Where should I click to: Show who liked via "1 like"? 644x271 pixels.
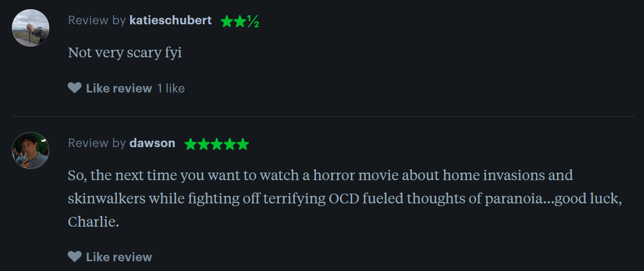(171, 88)
